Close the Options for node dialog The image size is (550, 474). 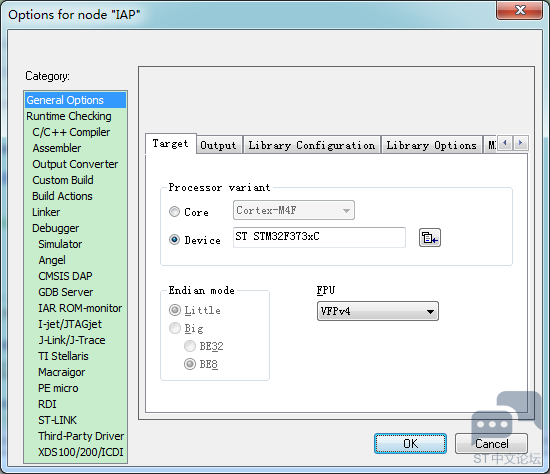tap(519, 10)
